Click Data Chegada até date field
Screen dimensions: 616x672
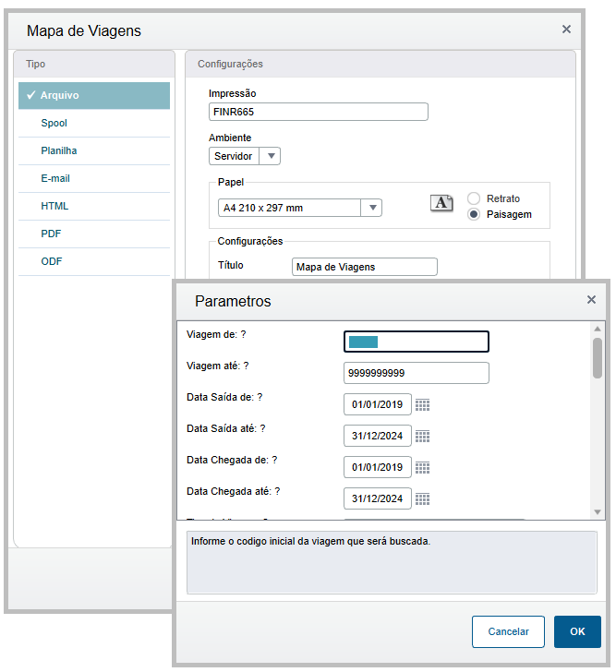(377, 498)
